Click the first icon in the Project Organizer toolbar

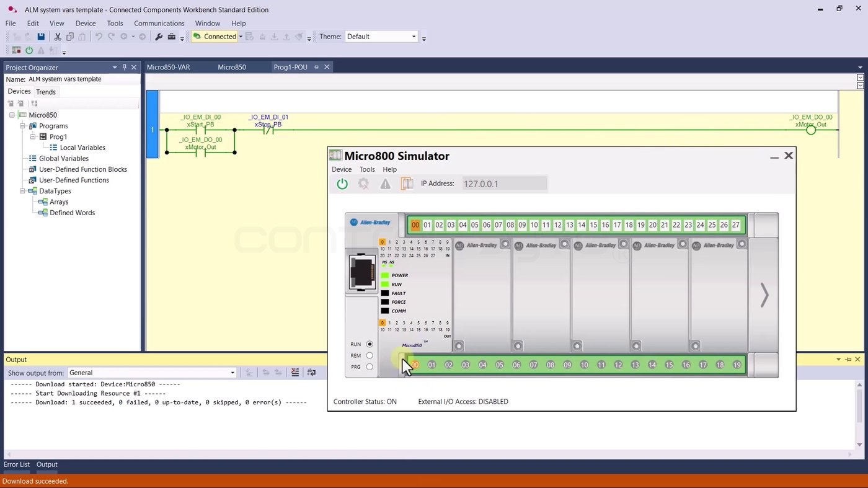11,104
